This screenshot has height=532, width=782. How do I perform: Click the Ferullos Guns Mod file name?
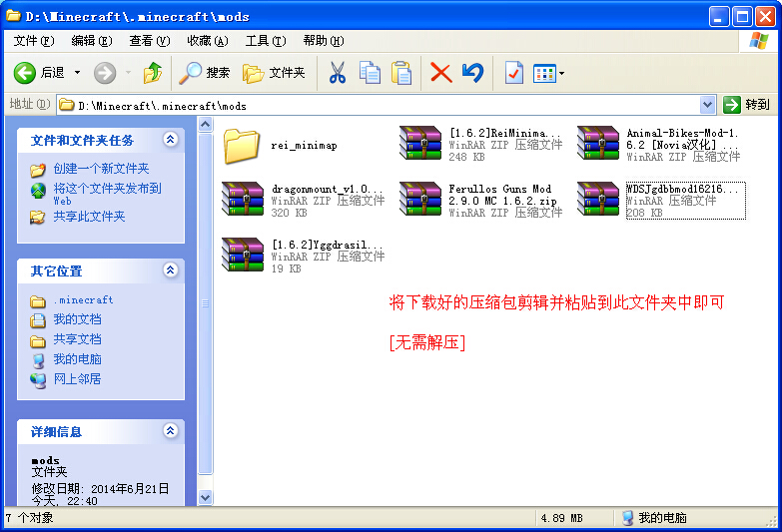coord(502,195)
